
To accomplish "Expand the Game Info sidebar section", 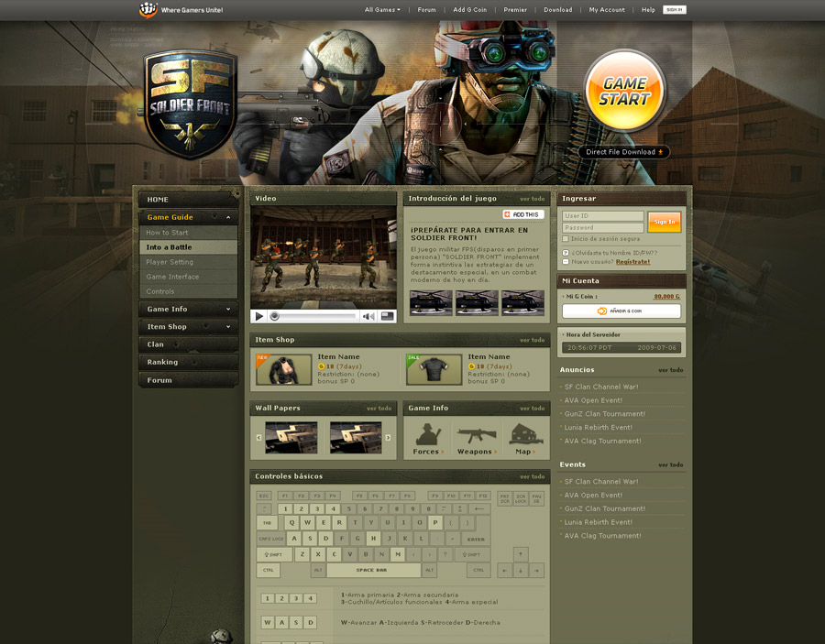I will tap(228, 309).
